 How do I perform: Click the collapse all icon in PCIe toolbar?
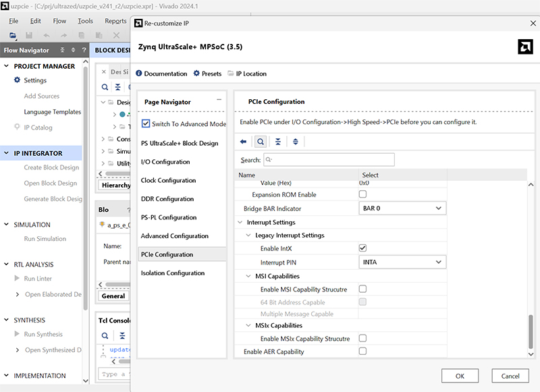(277, 142)
